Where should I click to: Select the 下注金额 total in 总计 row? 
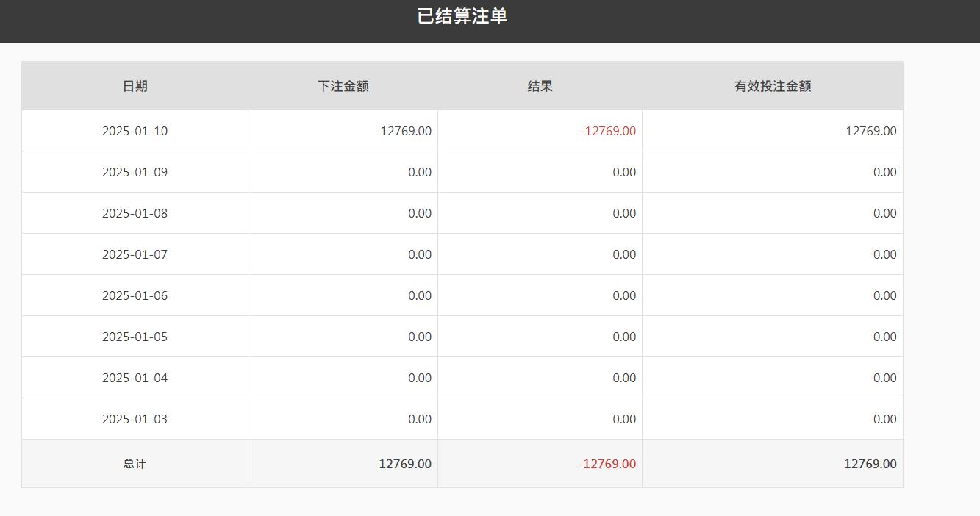[405, 464]
